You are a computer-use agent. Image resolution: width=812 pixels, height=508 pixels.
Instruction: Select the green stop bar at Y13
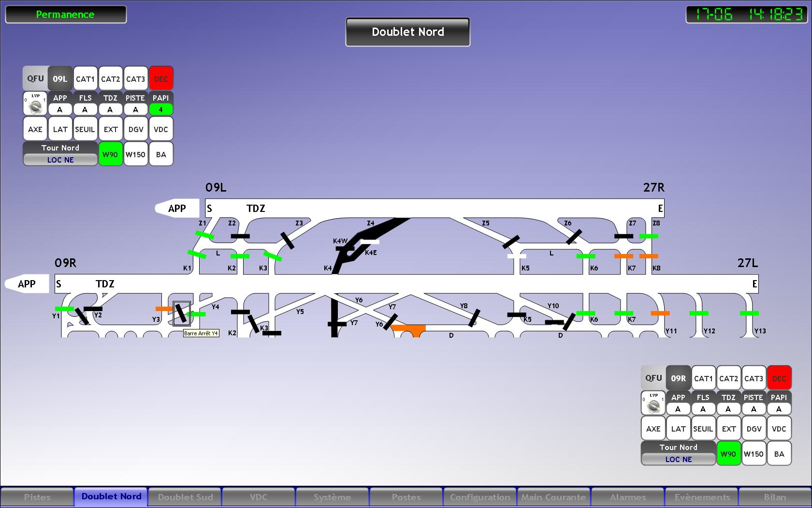coord(749,313)
